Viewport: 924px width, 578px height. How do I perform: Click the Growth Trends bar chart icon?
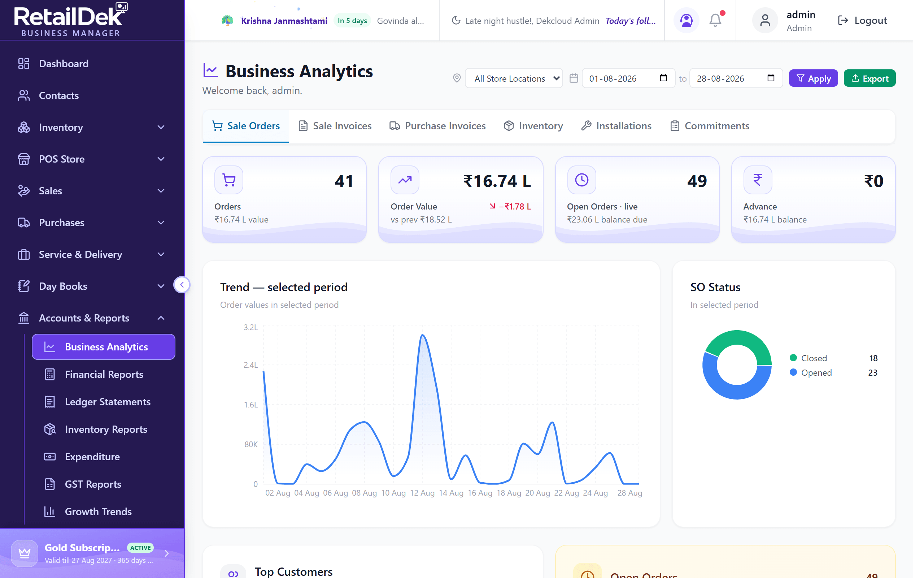point(50,512)
